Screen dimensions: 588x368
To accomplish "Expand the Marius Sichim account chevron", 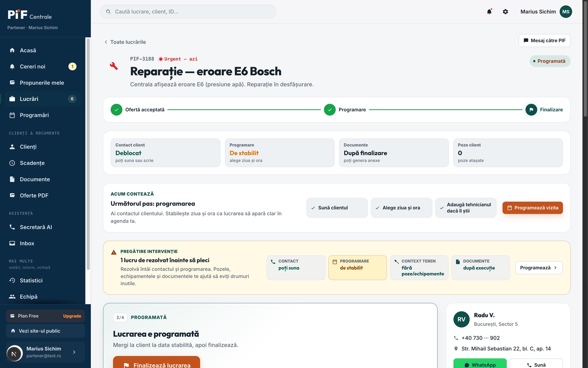I will click(74, 352).
